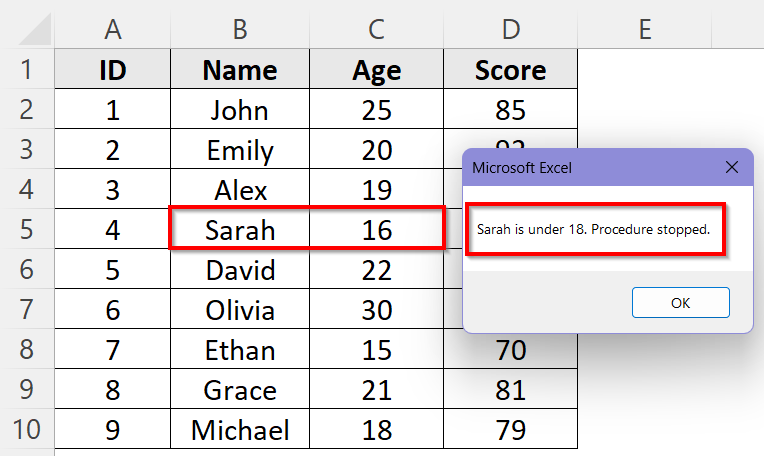The image size is (764, 456).
Task: Select row 5 header
Action: pos(27,230)
